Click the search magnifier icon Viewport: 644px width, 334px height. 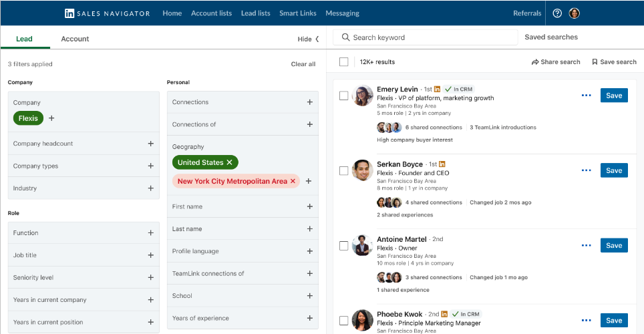pyautogui.click(x=346, y=37)
